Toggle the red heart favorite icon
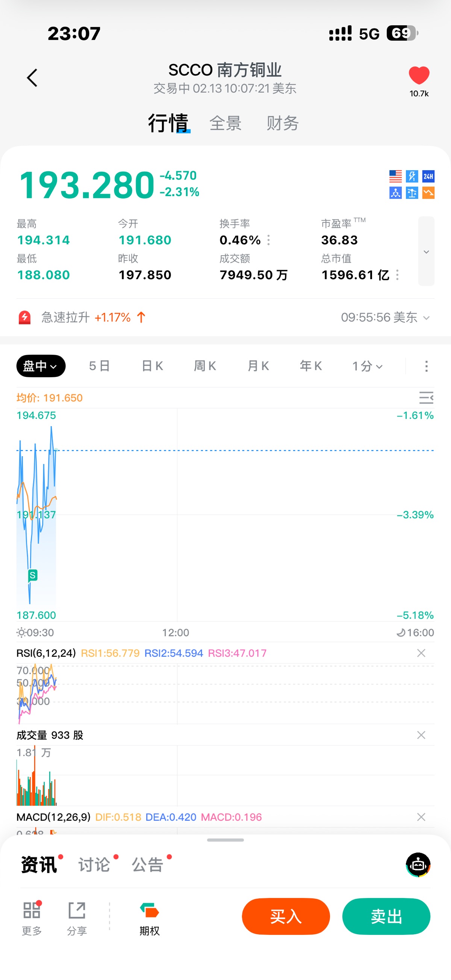 pyautogui.click(x=419, y=75)
